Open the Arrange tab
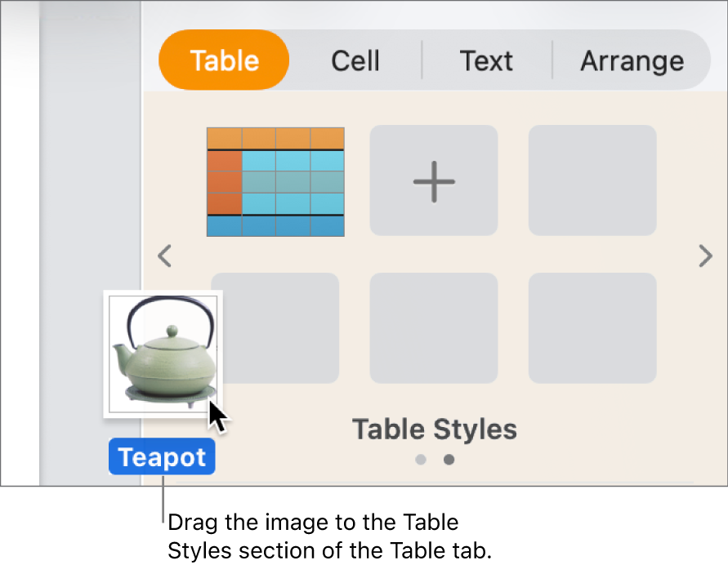728x565 pixels. [632, 60]
